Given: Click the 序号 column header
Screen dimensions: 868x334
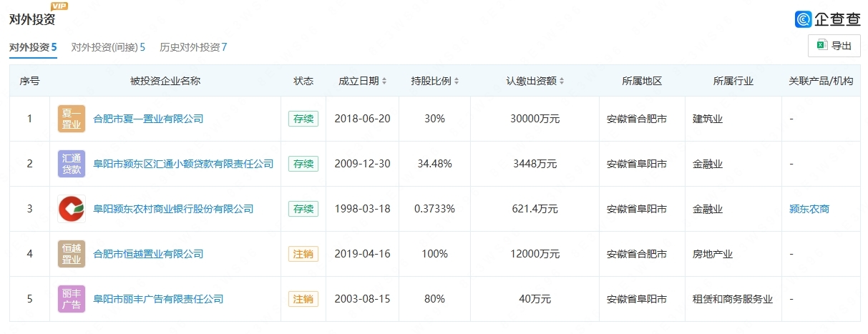Looking at the screenshot, I should (x=29, y=81).
